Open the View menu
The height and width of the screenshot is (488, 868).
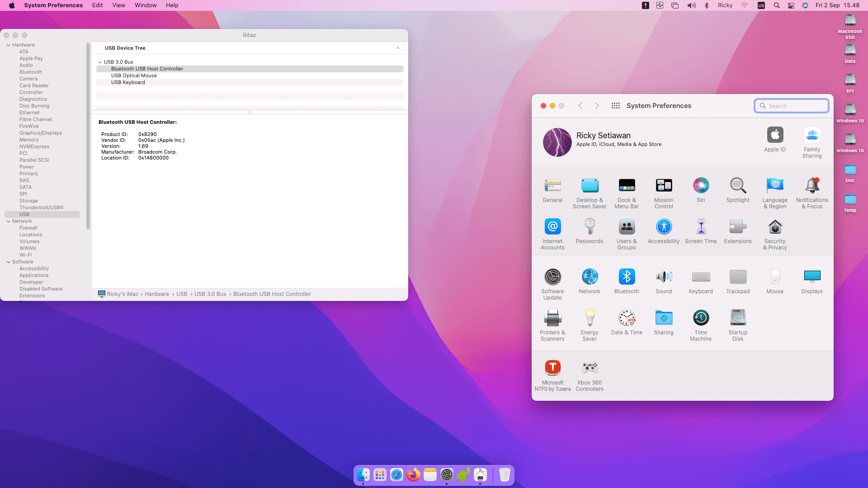point(118,5)
